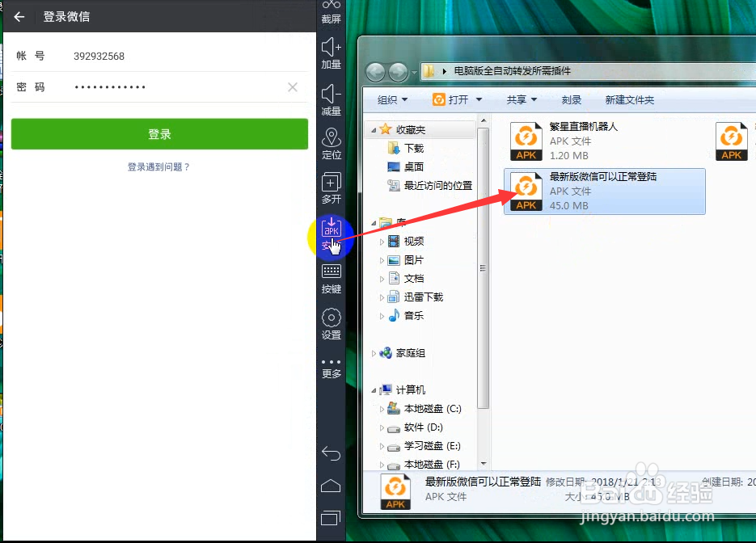The width and height of the screenshot is (756, 543).
Task: Open the 登录遇到问题 help link
Action: tap(158, 166)
